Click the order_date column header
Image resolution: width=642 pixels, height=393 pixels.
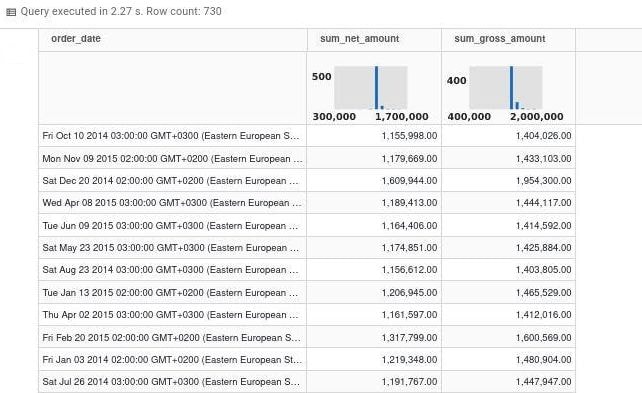[x=173, y=39]
